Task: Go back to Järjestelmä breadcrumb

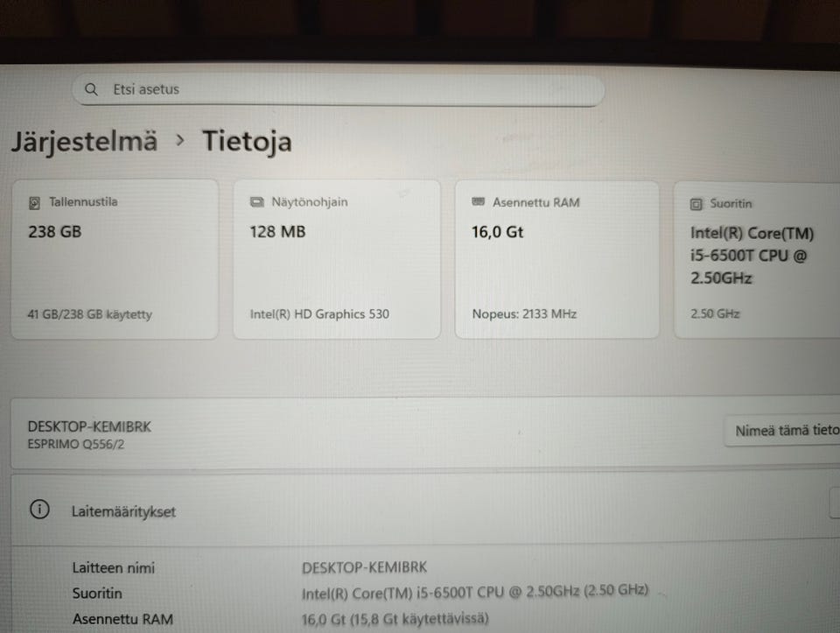Action: click(85, 142)
